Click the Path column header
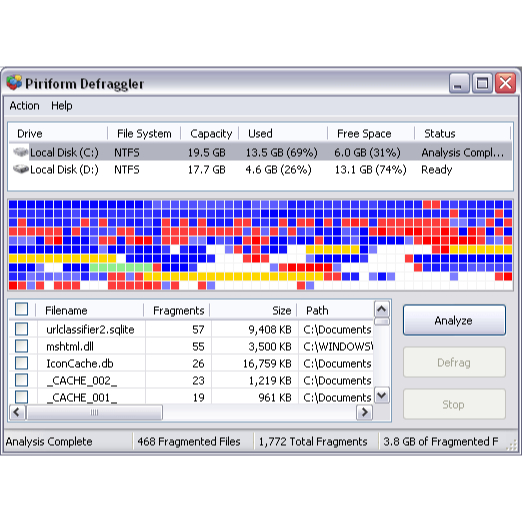The height and width of the screenshot is (522, 522). click(335, 310)
